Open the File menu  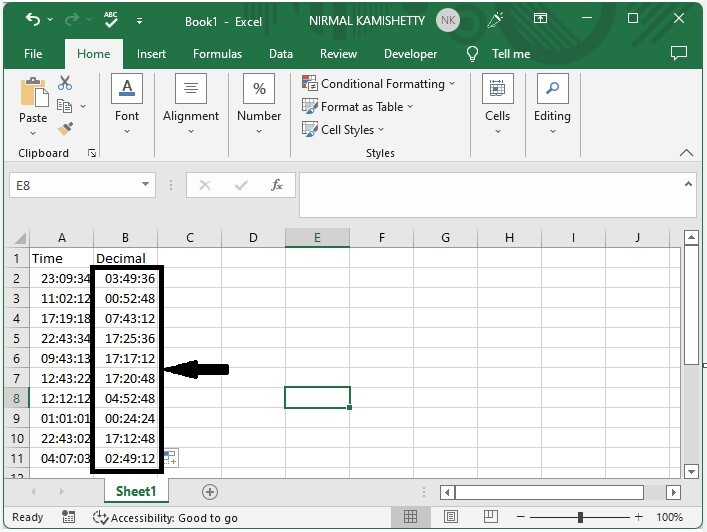(x=33, y=54)
